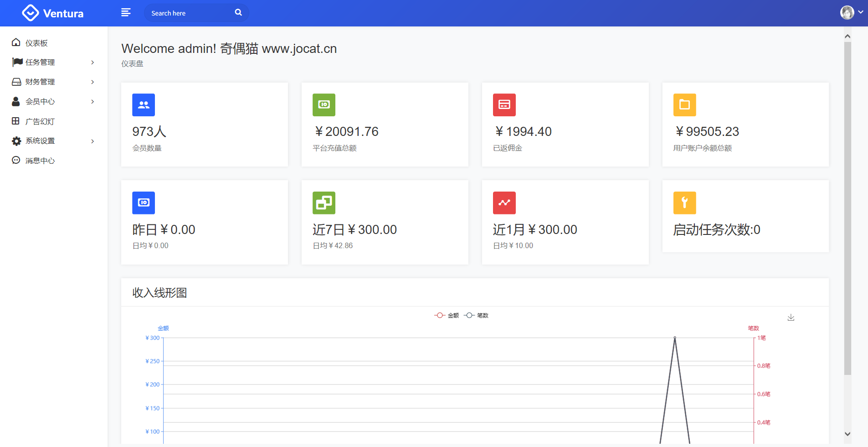Click the Ventura diamond logo icon
This screenshot has height=447, width=868.
31,13
